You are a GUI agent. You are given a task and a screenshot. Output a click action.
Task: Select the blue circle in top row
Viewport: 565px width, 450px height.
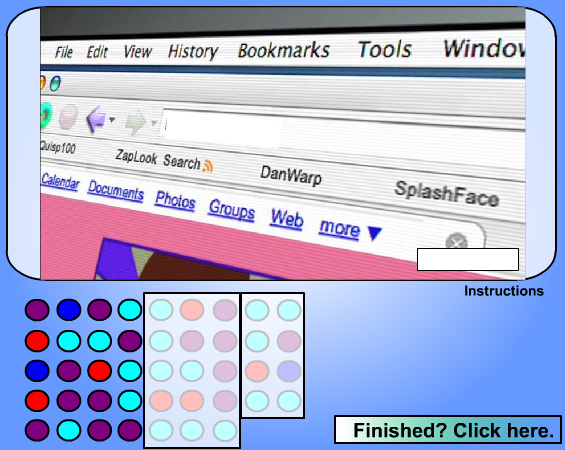tap(68, 310)
